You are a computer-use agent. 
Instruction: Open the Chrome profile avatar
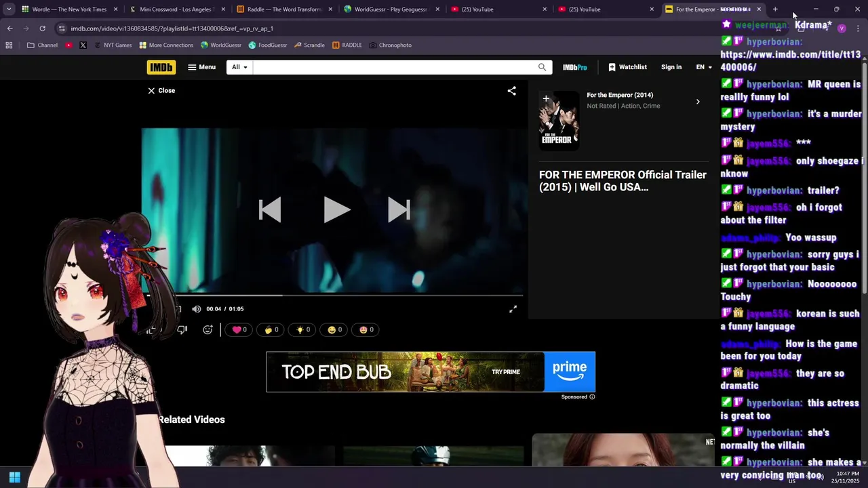click(x=842, y=28)
